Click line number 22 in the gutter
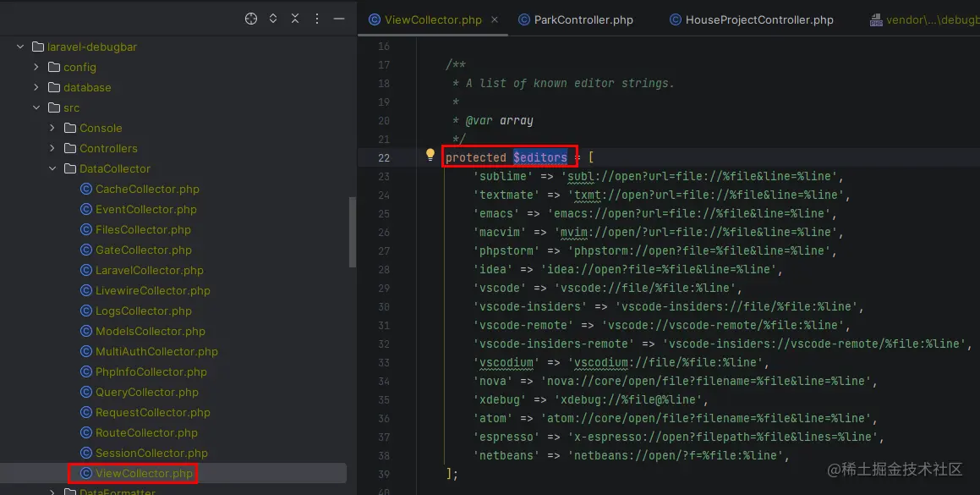This screenshot has width=980, height=495. pyautogui.click(x=385, y=156)
